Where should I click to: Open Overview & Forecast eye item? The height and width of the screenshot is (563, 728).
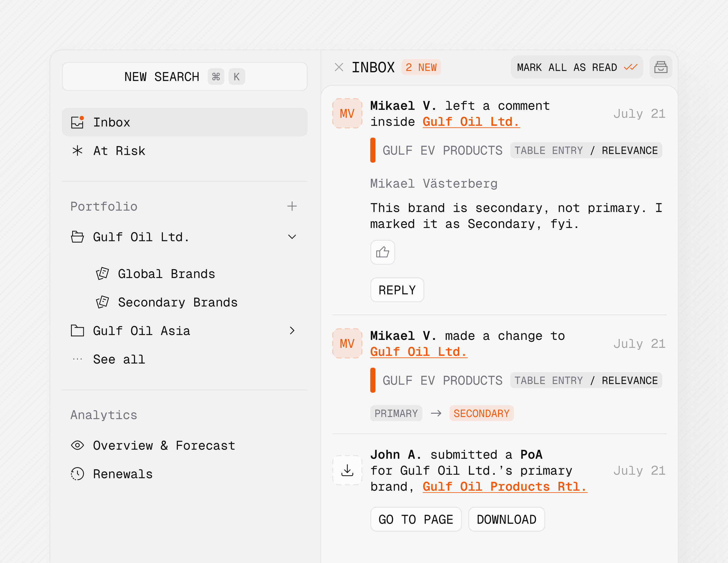coord(163,445)
